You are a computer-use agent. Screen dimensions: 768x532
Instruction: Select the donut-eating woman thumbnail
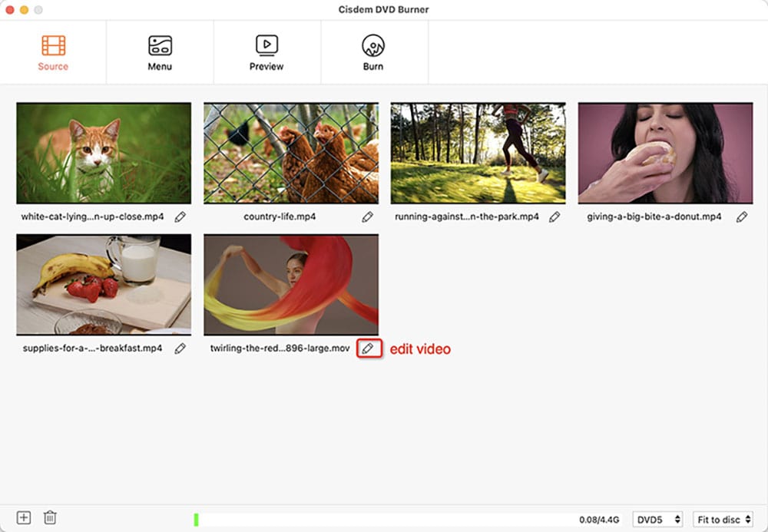(x=665, y=154)
